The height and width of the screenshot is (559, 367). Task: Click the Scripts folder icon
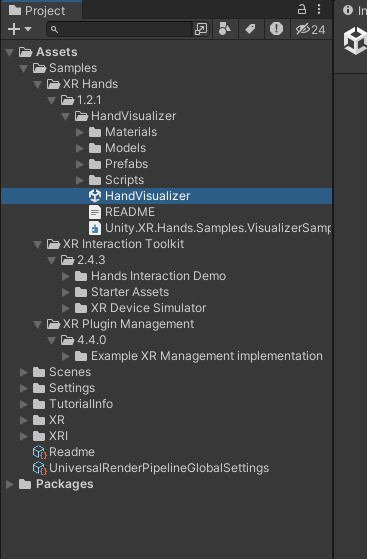[95, 180]
